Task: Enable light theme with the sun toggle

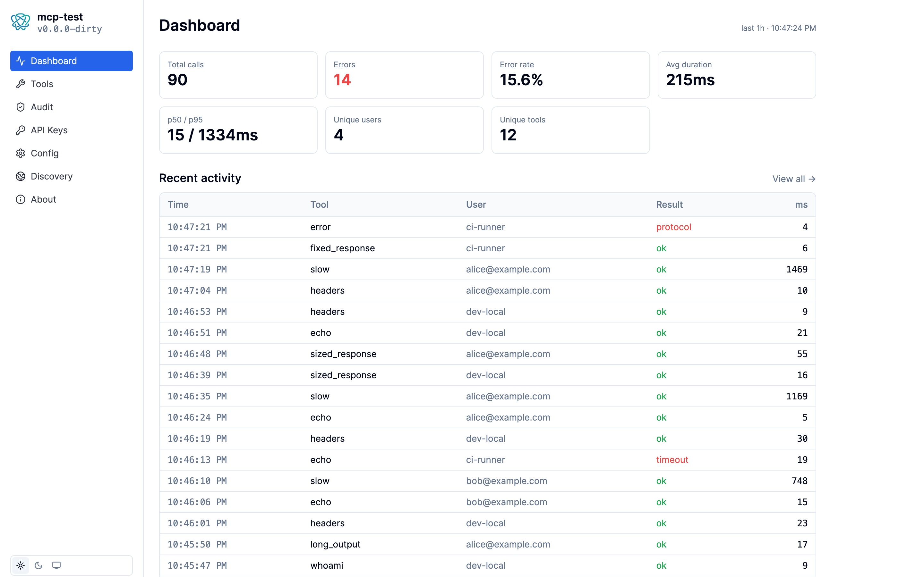Action: 20,565
